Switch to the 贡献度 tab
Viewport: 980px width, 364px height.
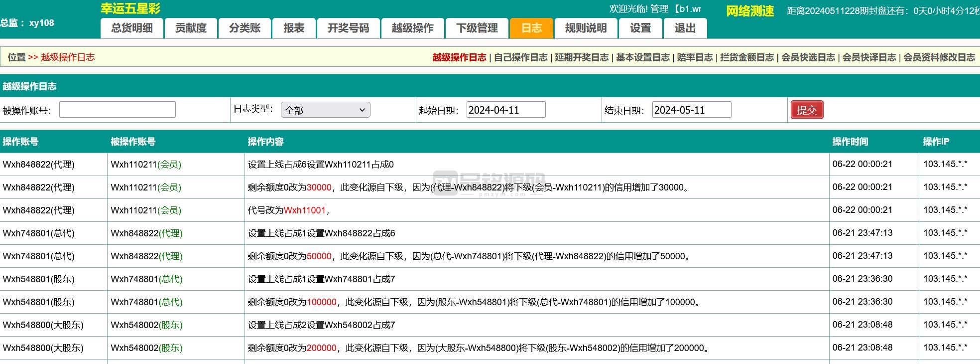[191, 28]
